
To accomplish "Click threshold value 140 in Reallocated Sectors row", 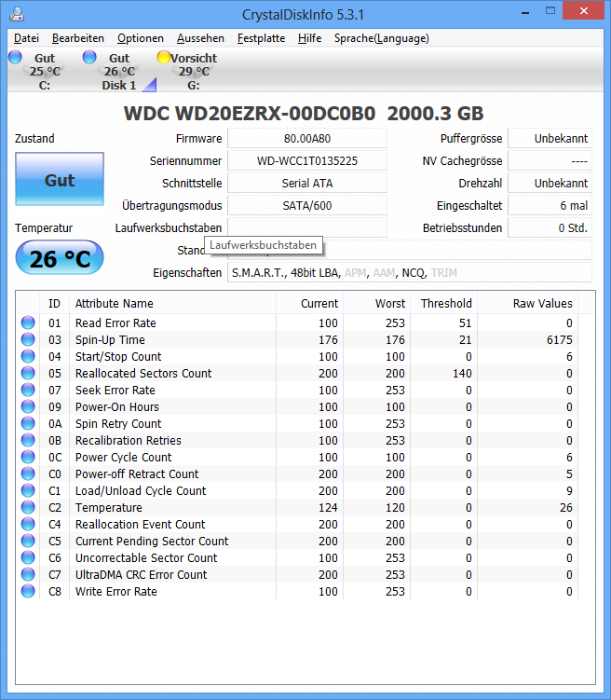I will (x=462, y=373).
